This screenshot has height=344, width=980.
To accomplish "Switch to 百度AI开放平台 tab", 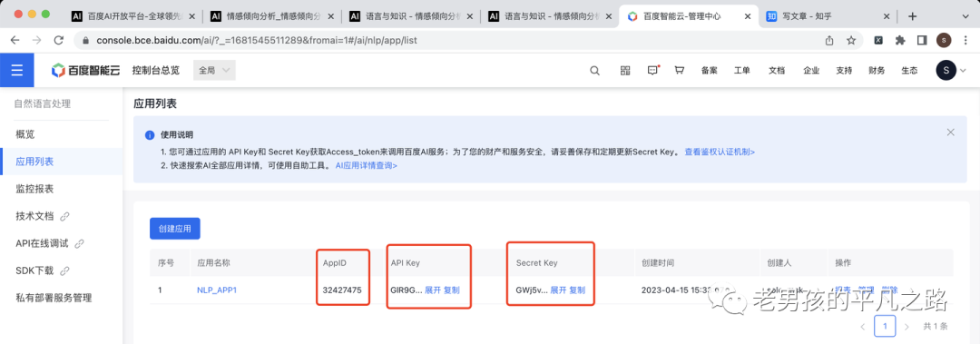I will pos(133,16).
